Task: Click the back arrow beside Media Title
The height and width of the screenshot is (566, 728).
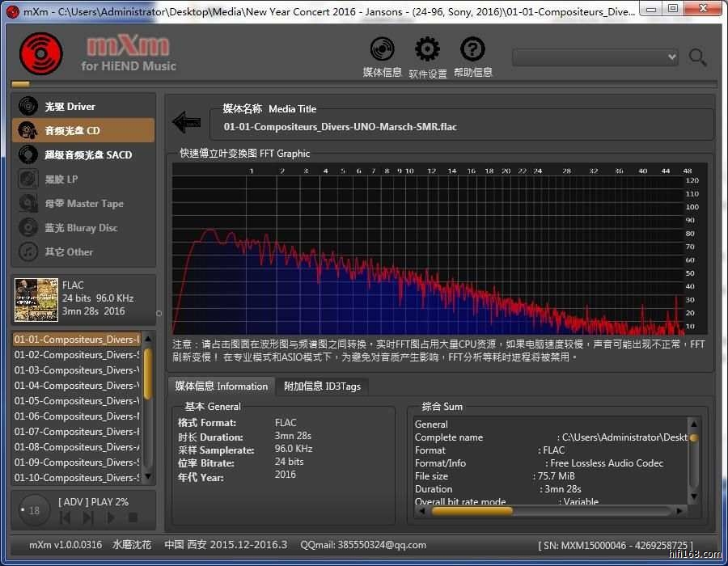Action: (x=187, y=122)
